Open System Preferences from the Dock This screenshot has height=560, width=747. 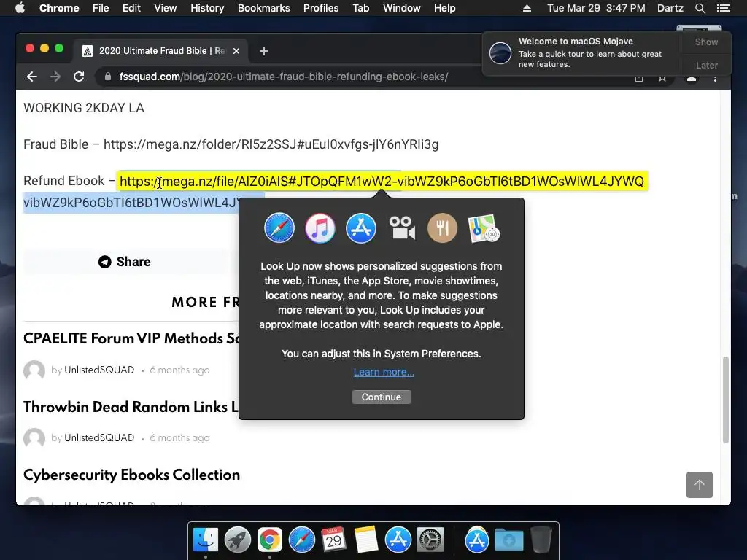(430, 540)
